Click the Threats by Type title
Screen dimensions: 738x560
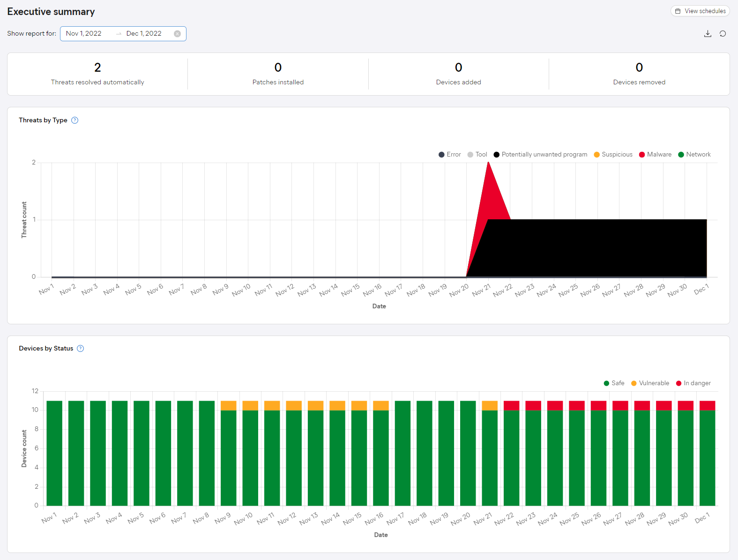pos(43,120)
